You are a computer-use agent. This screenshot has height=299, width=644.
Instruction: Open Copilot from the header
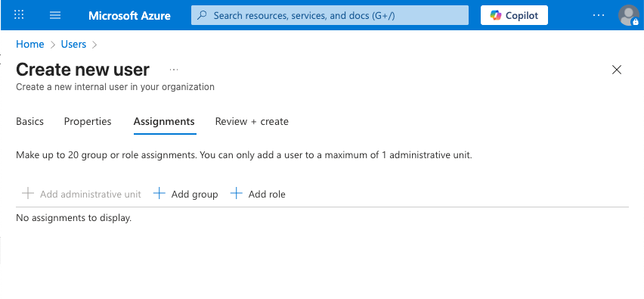(514, 16)
